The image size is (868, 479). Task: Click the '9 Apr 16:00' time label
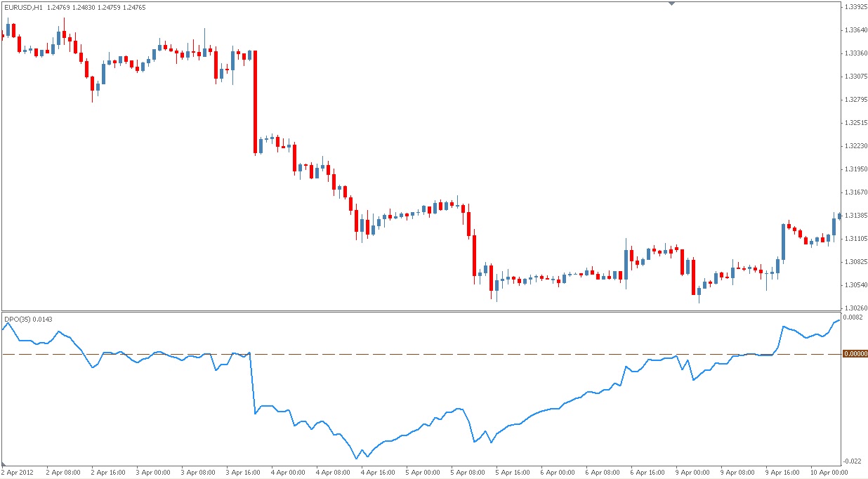tap(783, 473)
